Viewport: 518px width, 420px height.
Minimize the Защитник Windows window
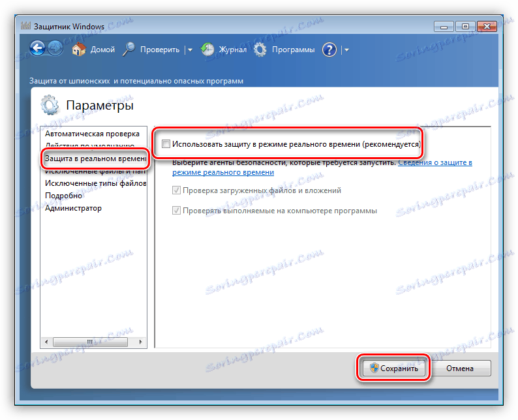[x=444, y=27]
